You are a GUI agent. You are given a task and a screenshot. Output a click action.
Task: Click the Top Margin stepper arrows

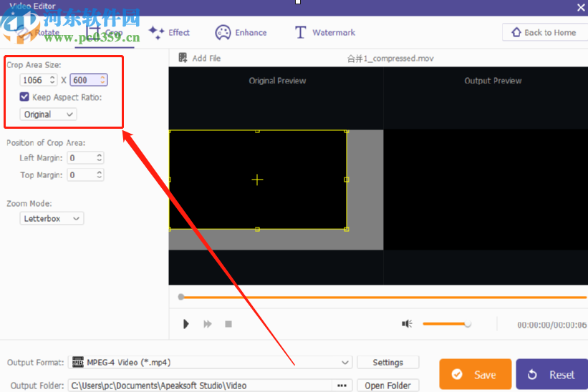point(100,175)
